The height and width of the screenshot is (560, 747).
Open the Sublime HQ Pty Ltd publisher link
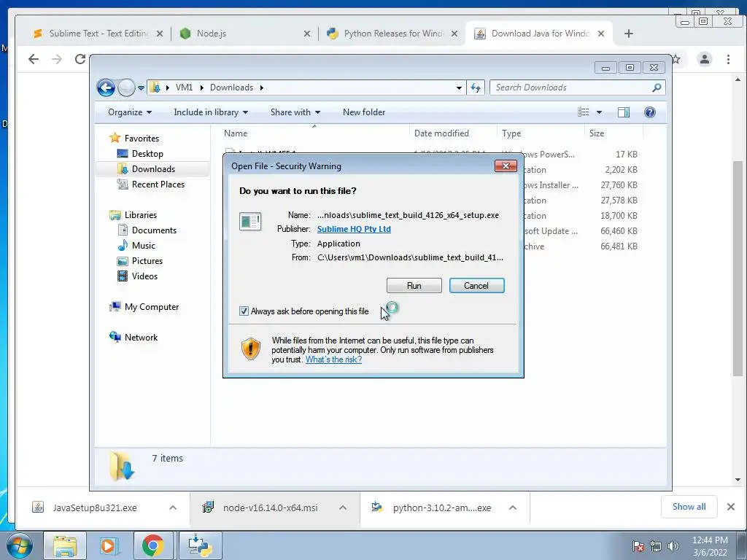click(x=354, y=229)
